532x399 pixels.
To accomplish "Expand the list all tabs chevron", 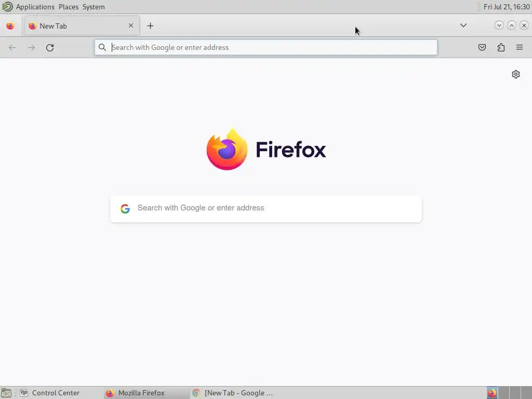I will 463,25.
